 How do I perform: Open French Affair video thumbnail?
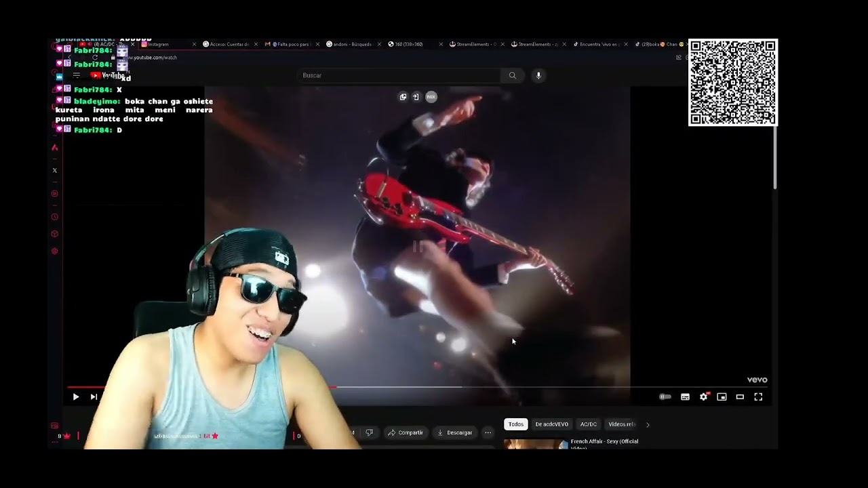pos(536,444)
